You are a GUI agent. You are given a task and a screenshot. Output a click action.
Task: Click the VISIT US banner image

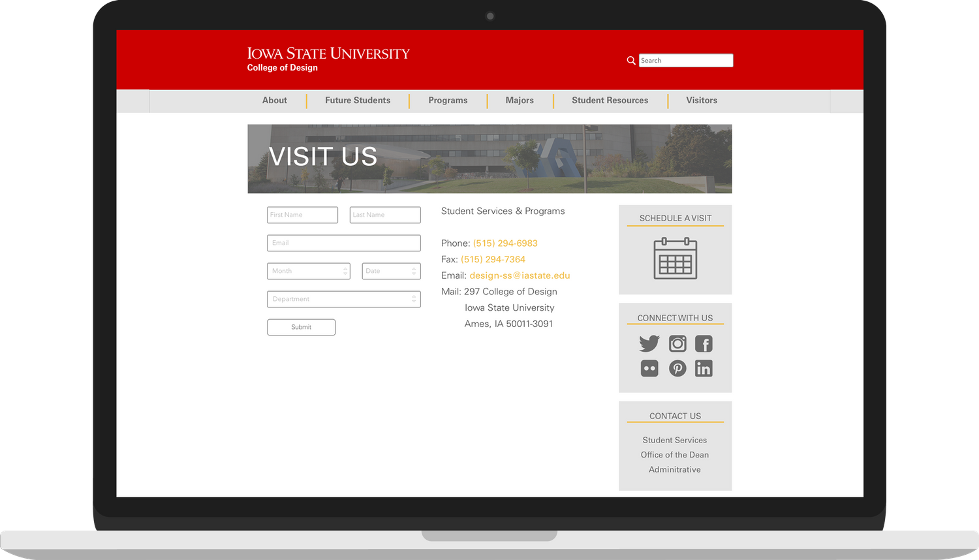pyautogui.click(x=489, y=159)
